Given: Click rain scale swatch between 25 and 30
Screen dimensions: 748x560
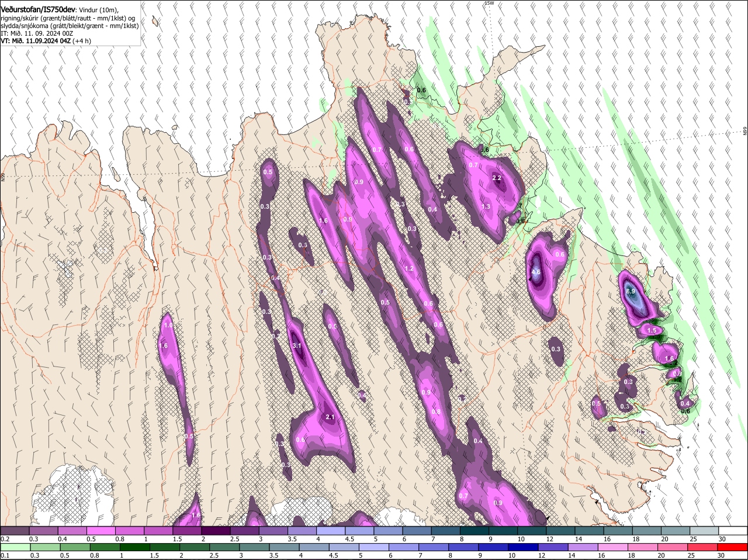Looking at the screenshot, I should (704, 547).
